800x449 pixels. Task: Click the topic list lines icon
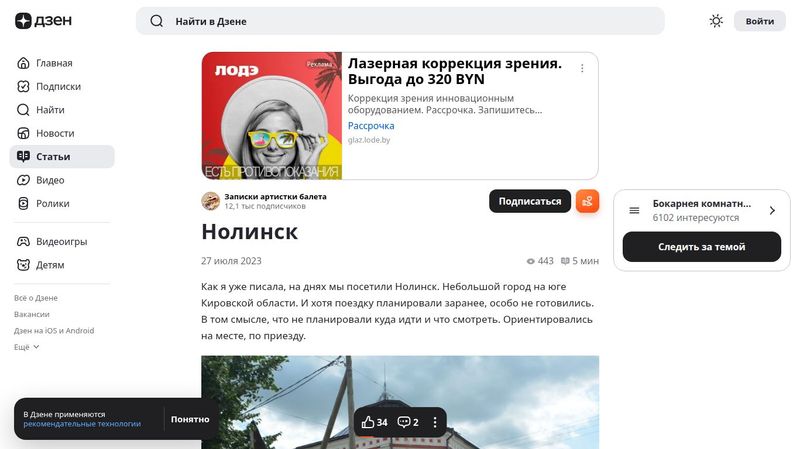pyautogui.click(x=634, y=210)
